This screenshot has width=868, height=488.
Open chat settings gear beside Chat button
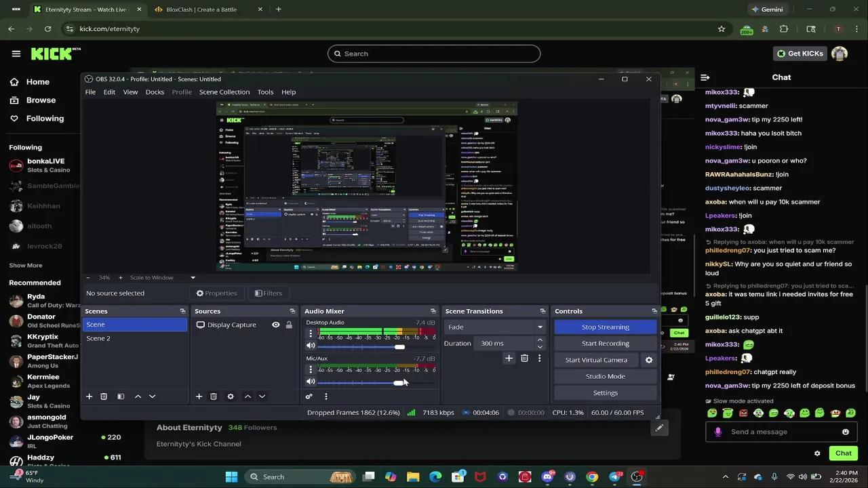(817, 453)
